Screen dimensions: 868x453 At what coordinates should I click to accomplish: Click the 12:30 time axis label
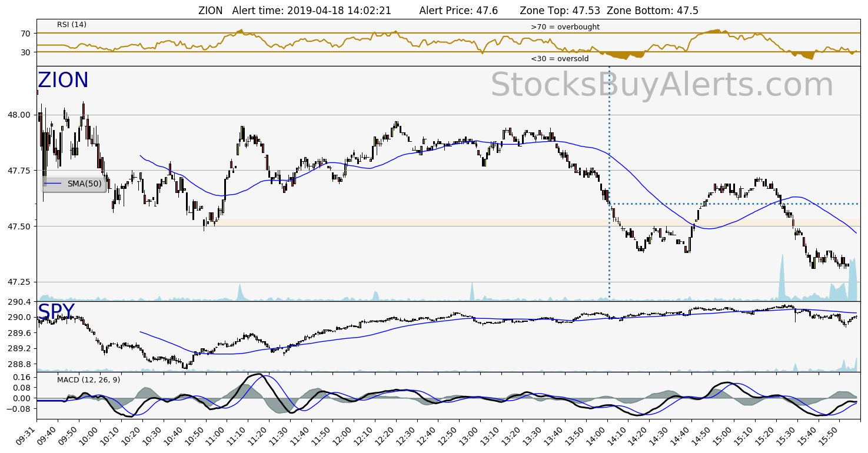point(407,435)
